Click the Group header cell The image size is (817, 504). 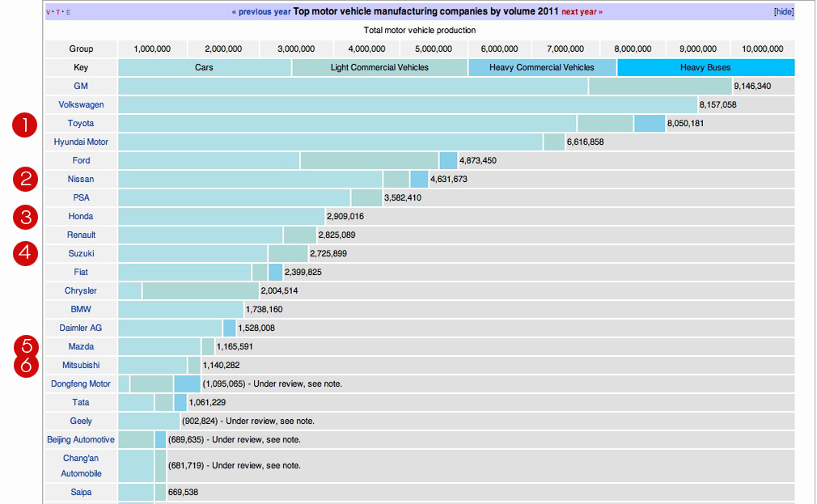coord(81,49)
